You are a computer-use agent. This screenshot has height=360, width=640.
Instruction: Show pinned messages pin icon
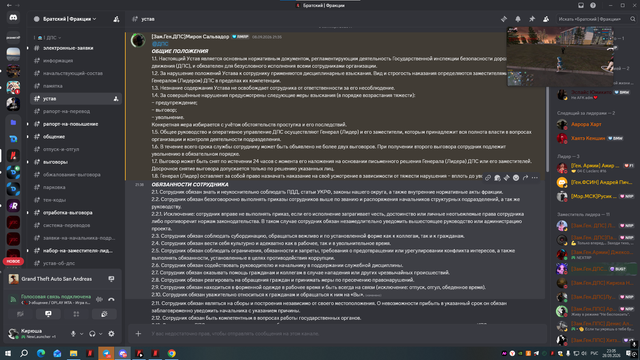click(x=532, y=19)
